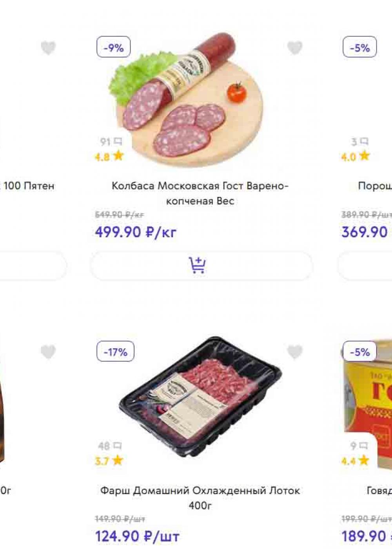Screen dimensions: 392x549
Task: Click the 3.7 star rating on minced meat
Action: [x=109, y=460]
